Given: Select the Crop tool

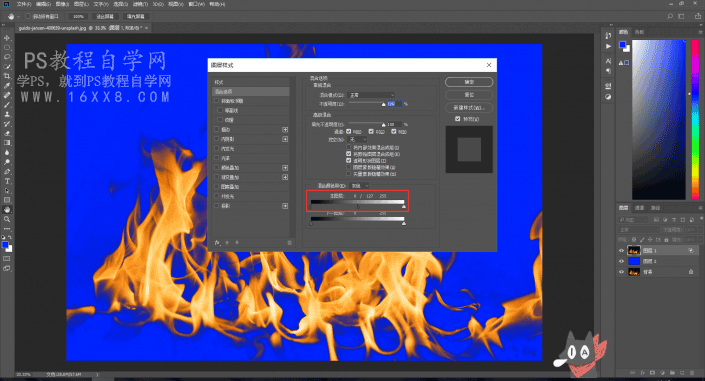Looking at the screenshot, I should [x=7, y=76].
